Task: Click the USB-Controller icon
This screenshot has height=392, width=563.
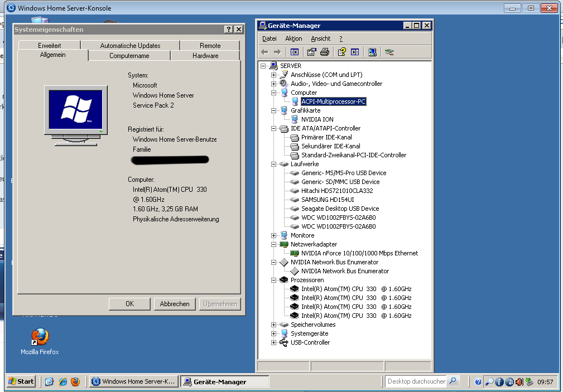Action: click(x=283, y=343)
